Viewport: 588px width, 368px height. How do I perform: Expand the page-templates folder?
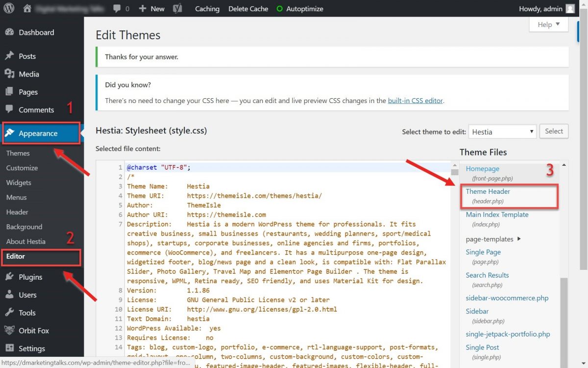click(493, 239)
